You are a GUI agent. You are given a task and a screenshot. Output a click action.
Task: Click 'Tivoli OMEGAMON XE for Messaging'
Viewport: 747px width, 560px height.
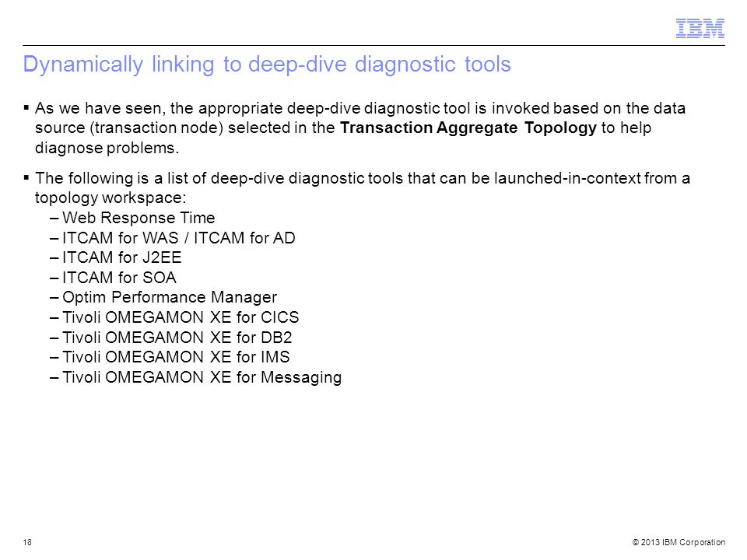pyautogui.click(x=202, y=377)
